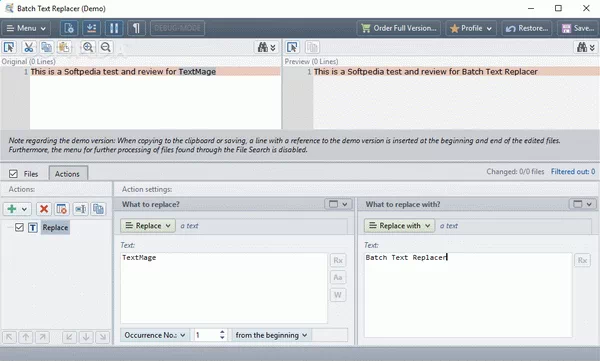Click the occurrence number spinner arrows
Image resolution: width=600 pixels, height=361 pixels.
[x=222, y=335]
